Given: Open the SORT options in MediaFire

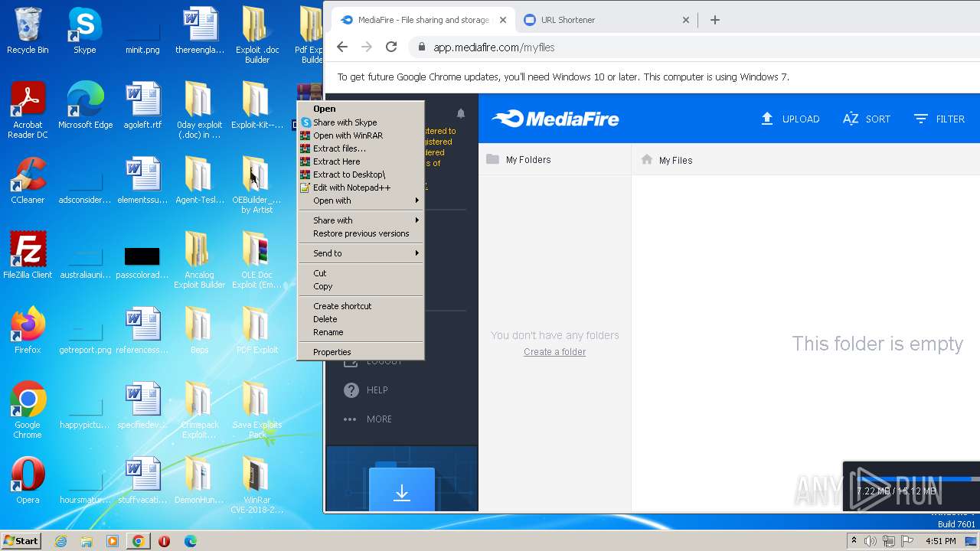Looking at the screenshot, I should click(x=867, y=119).
